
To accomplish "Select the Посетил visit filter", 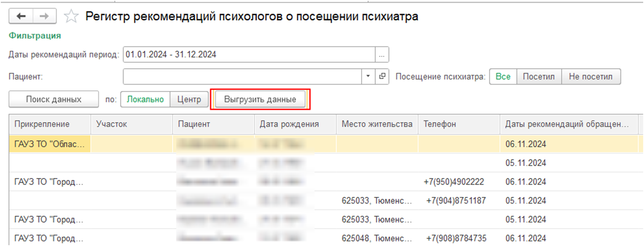I will [539, 77].
